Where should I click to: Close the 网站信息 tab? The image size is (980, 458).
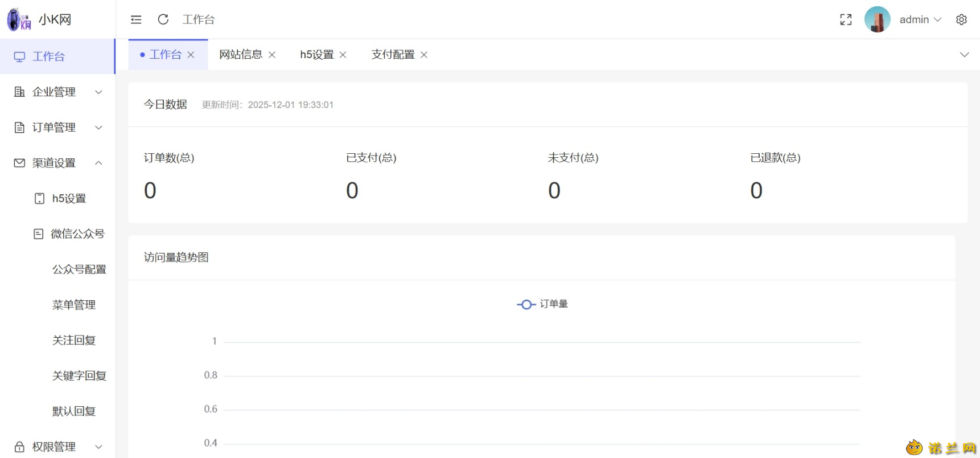272,55
